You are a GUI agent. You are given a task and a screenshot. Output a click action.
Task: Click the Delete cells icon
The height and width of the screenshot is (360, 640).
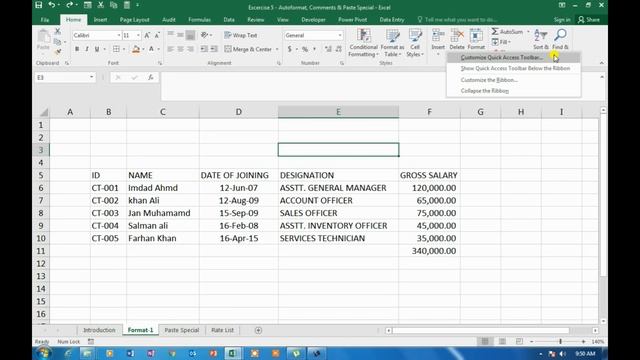pyautogui.click(x=457, y=36)
